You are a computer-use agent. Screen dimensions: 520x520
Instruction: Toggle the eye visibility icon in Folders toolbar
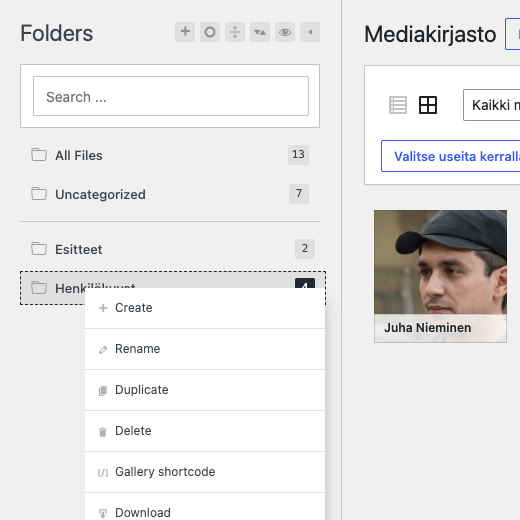click(285, 32)
